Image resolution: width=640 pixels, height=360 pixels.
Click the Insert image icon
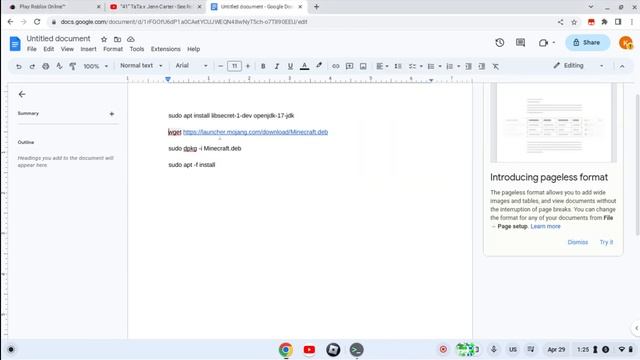tap(363, 66)
